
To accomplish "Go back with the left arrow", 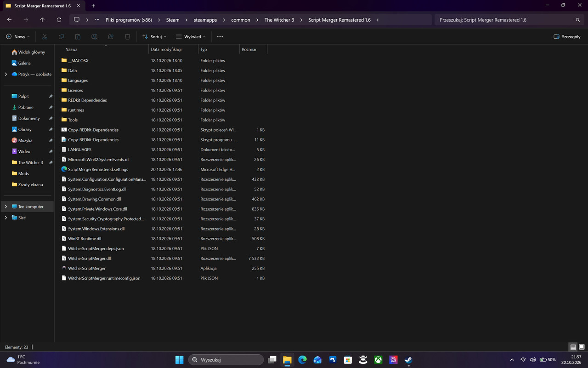I will [x=10, y=20].
